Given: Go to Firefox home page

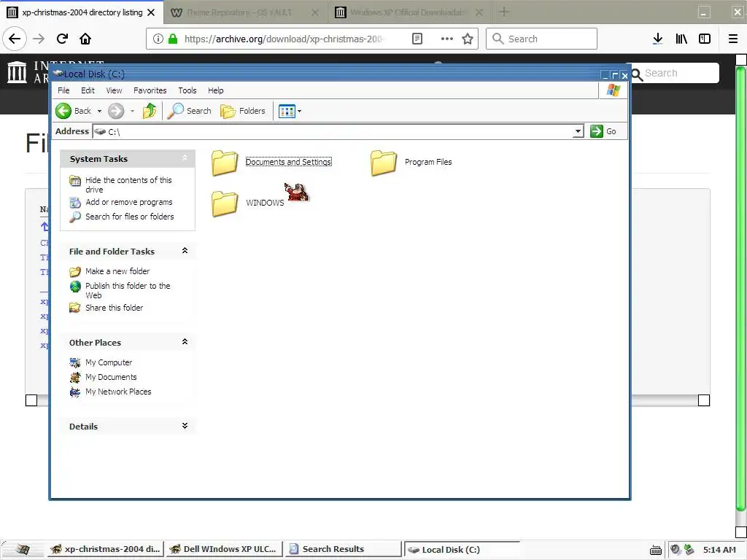Looking at the screenshot, I should point(85,39).
